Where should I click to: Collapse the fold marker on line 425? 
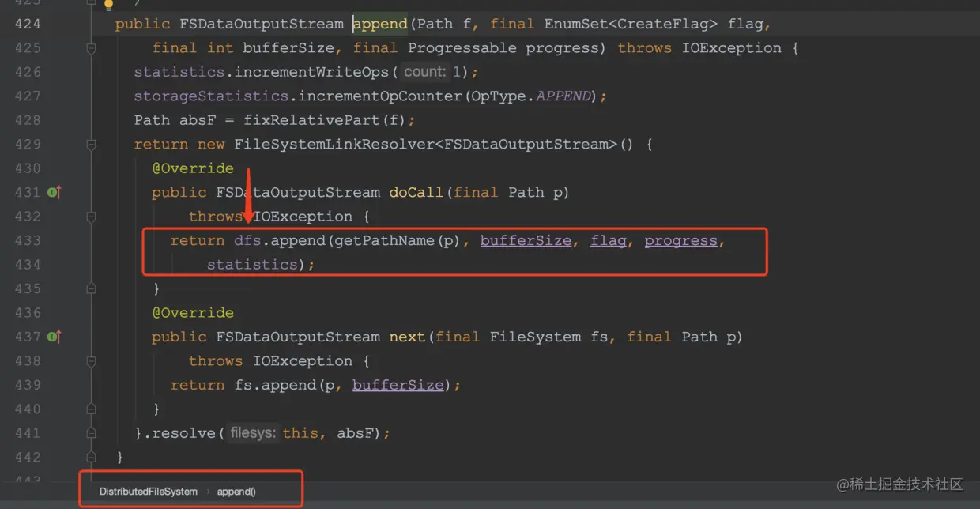[x=91, y=48]
